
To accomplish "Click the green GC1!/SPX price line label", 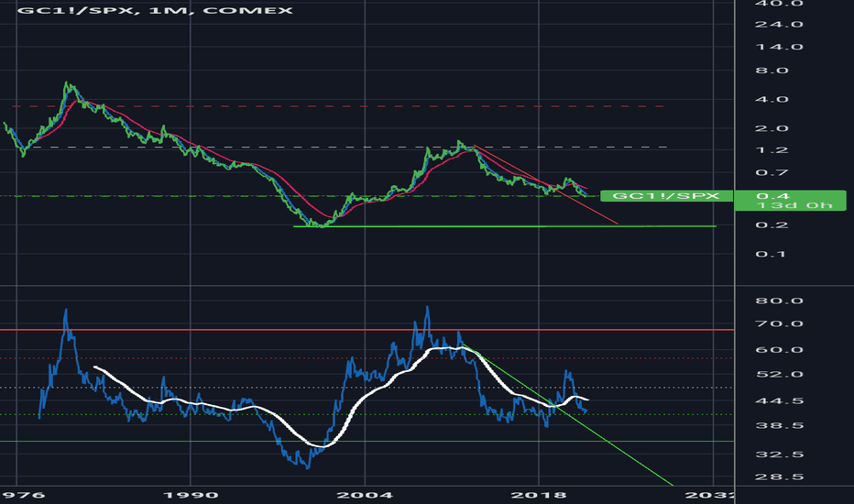I will pos(666,195).
